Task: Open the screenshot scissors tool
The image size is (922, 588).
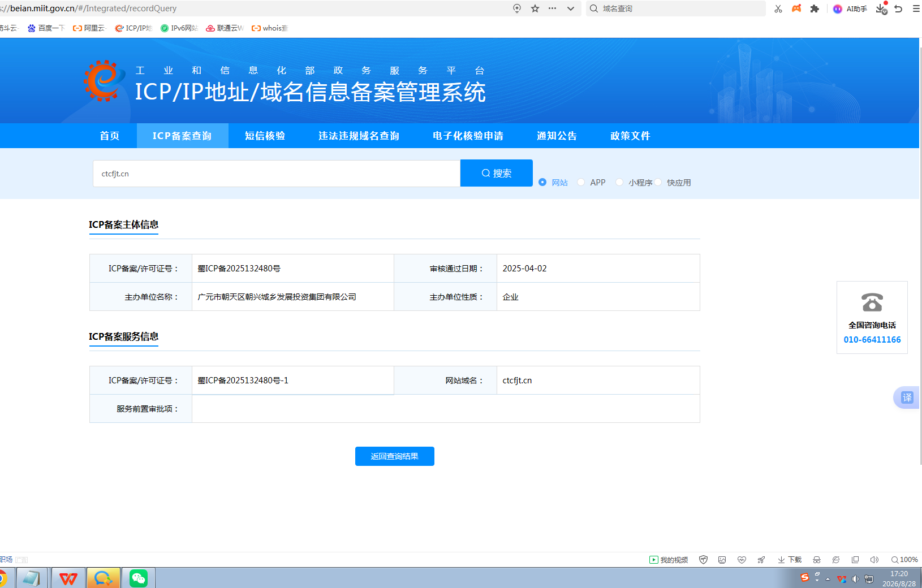Action: (778, 8)
